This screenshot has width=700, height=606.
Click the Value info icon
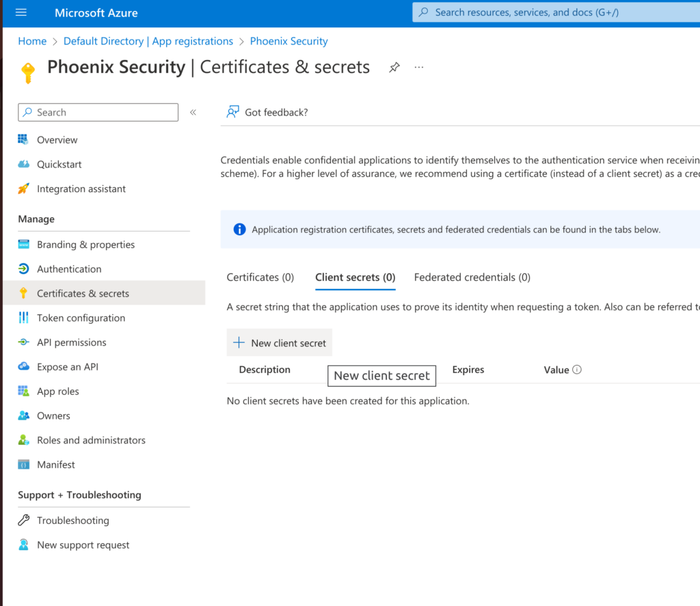[x=577, y=370]
